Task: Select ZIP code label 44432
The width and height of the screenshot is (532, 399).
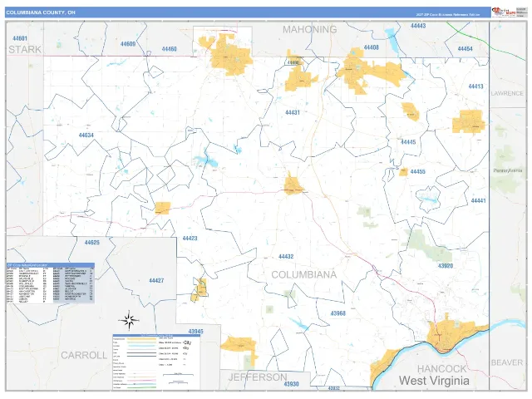Action: pyautogui.click(x=286, y=257)
